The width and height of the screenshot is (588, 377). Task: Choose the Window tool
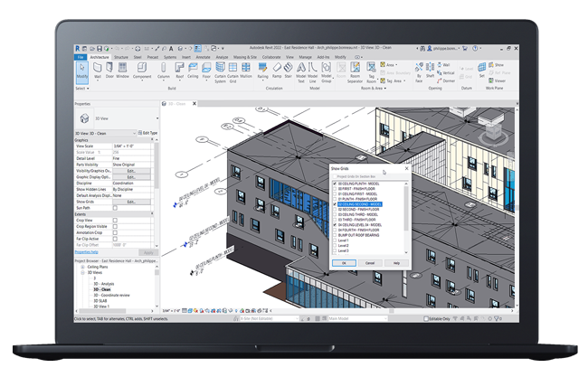122,71
